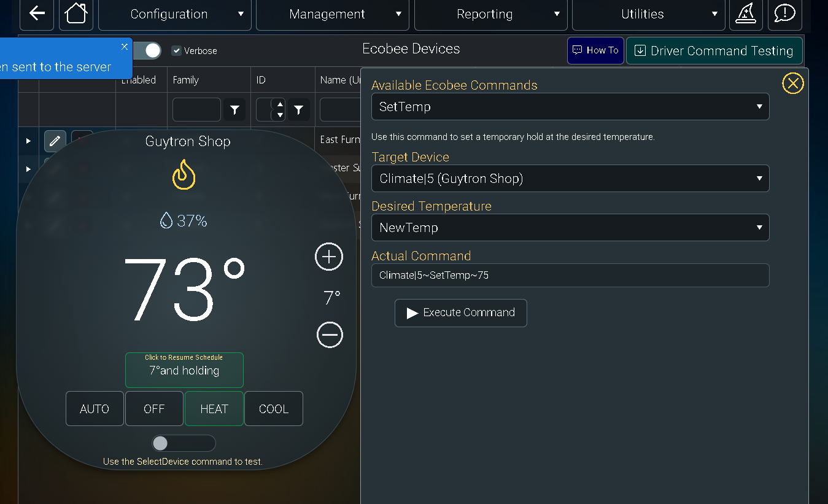The width and height of the screenshot is (828, 504).
Task: Click the Family column header
Action: (185, 80)
